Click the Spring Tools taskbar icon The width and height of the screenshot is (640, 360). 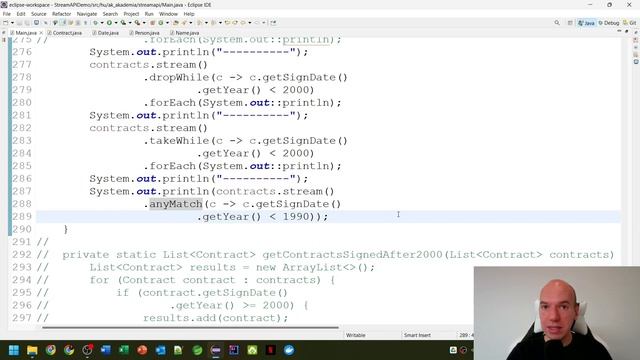click(197, 350)
